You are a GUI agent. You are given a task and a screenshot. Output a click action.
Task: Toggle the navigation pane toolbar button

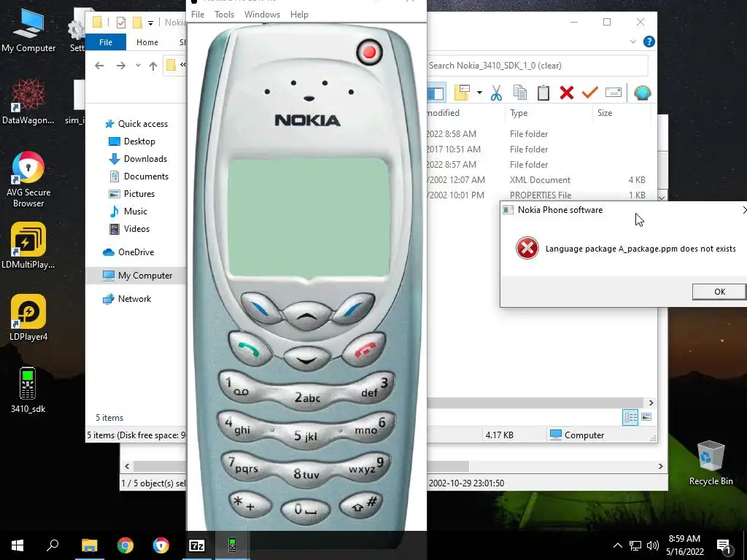(x=436, y=93)
